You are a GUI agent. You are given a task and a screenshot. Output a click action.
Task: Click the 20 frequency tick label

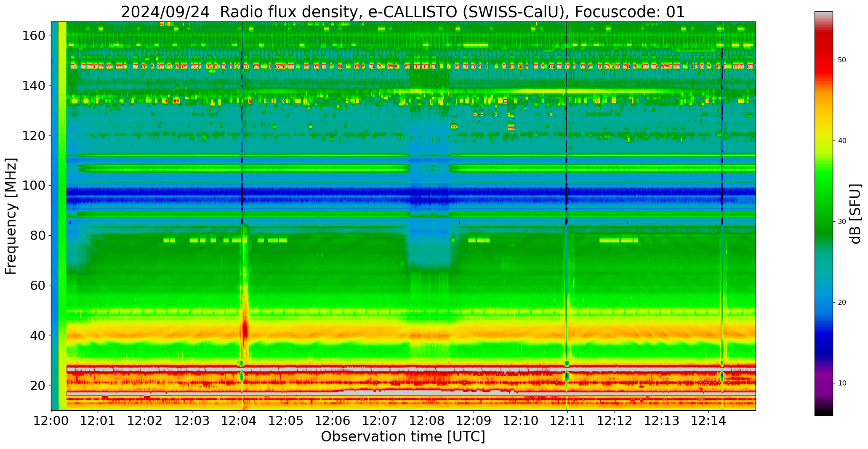pyautogui.click(x=37, y=385)
